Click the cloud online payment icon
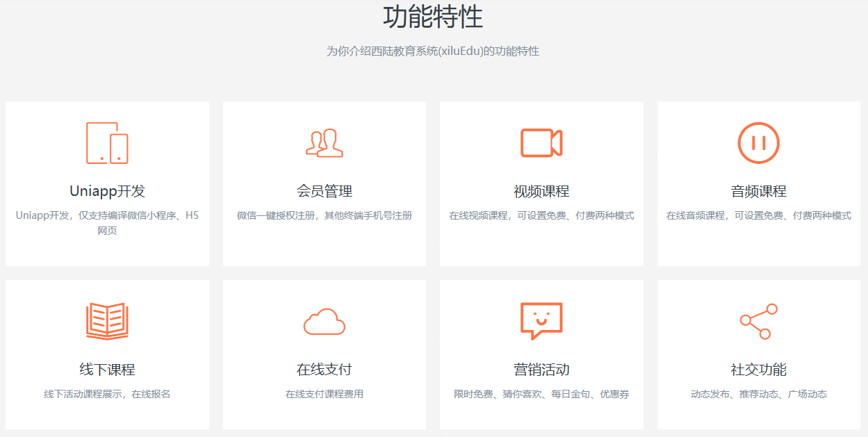Viewport: 868px width, 437px height. point(325,322)
